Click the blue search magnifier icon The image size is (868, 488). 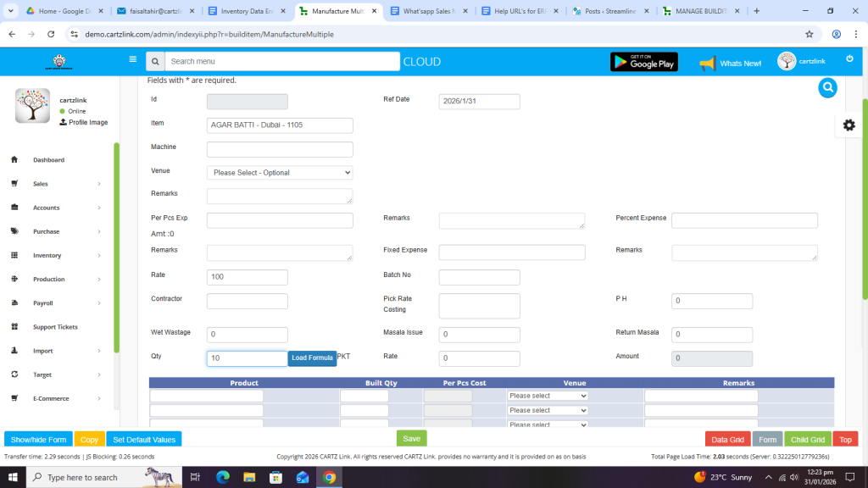[828, 88]
